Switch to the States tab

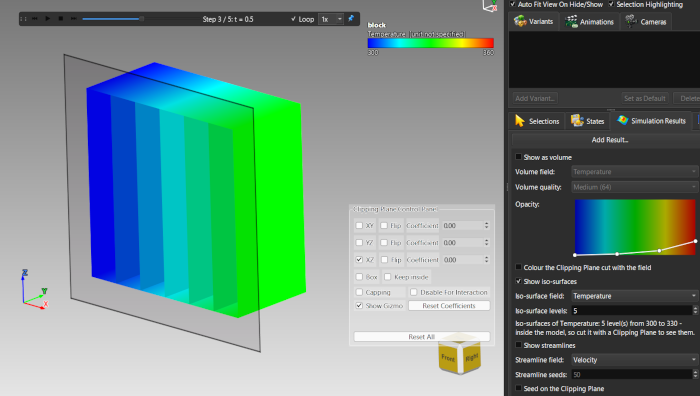tap(588, 121)
